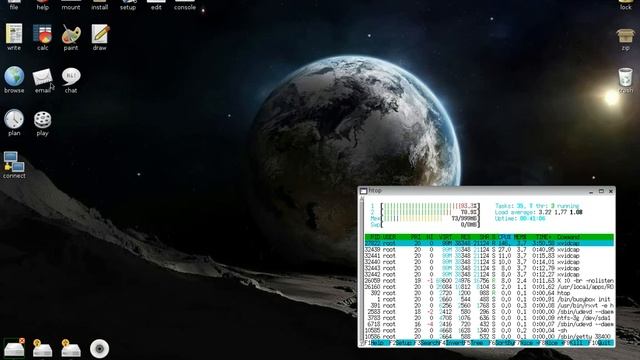This screenshot has height=360, width=640.
Task: Select the /sbin/getty 38400 process row
Action: pyautogui.click(x=489, y=336)
